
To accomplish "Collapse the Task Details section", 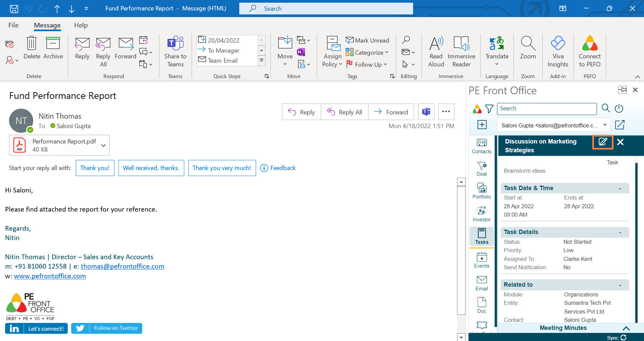I will (620, 232).
